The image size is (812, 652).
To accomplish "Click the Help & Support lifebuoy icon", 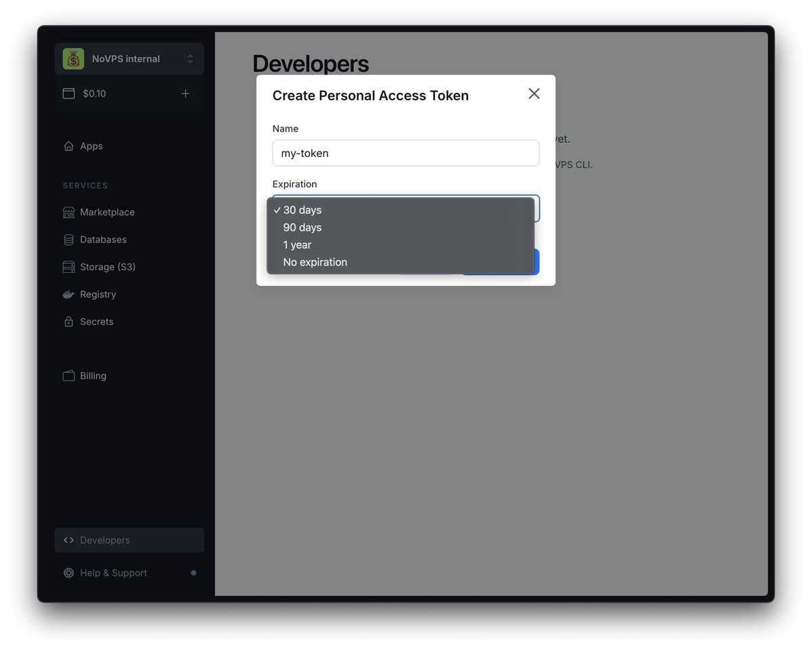I will [x=68, y=573].
